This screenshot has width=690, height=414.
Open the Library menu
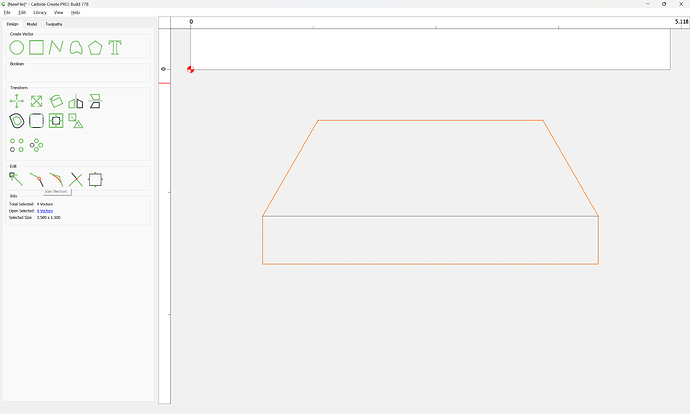(40, 12)
